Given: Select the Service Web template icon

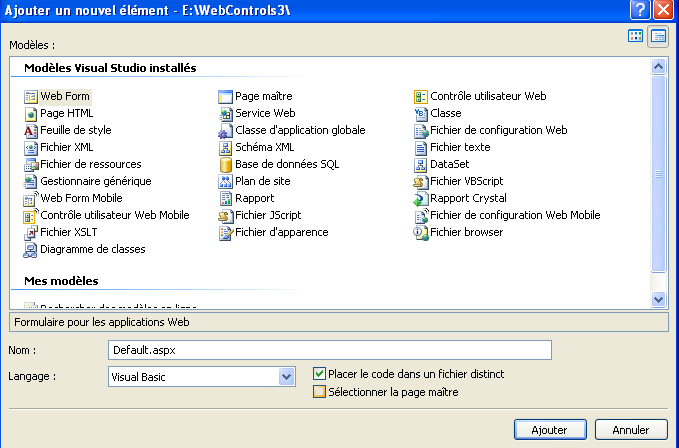Looking at the screenshot, I should point(226,114).
